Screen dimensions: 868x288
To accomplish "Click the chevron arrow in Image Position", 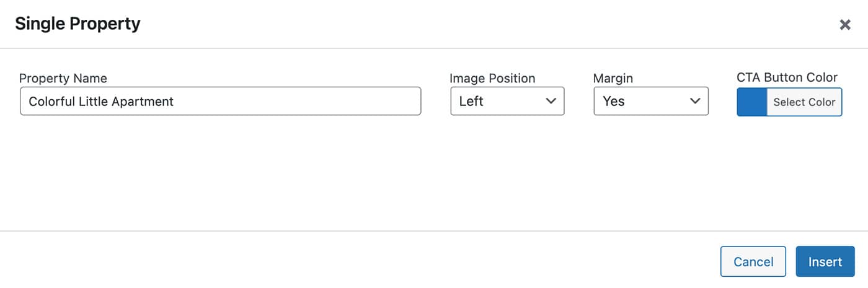I will 550,101.
